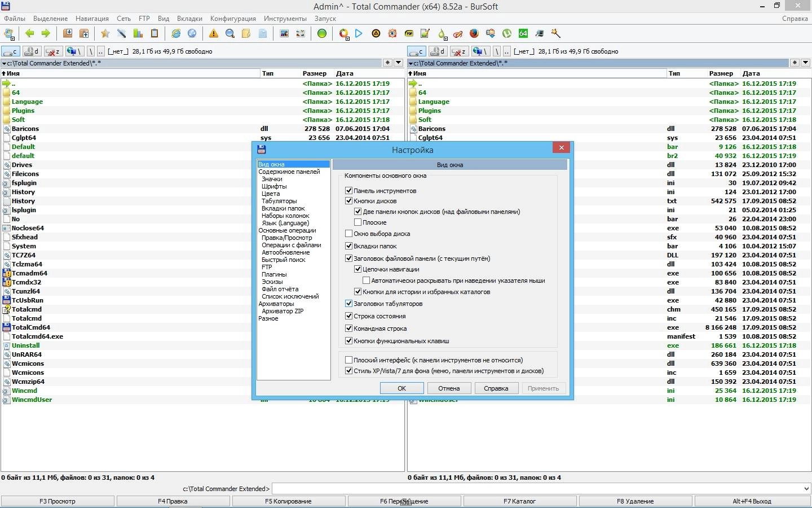812x508 pixels.
Task: Click the globe icon next to Internet Explorer
Action: click(192, 33)
